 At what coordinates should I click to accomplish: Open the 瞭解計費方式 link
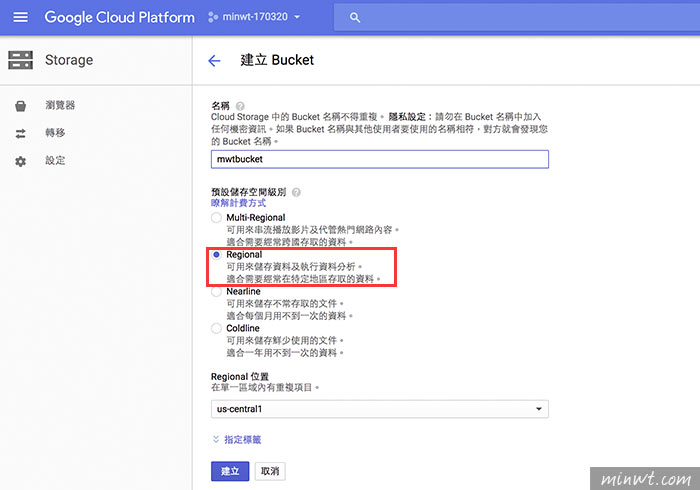click(238, 203)
